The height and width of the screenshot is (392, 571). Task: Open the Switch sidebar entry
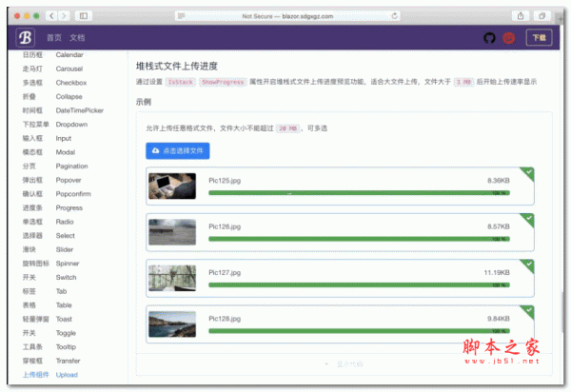pyautogui.click(x=66, y=277)
